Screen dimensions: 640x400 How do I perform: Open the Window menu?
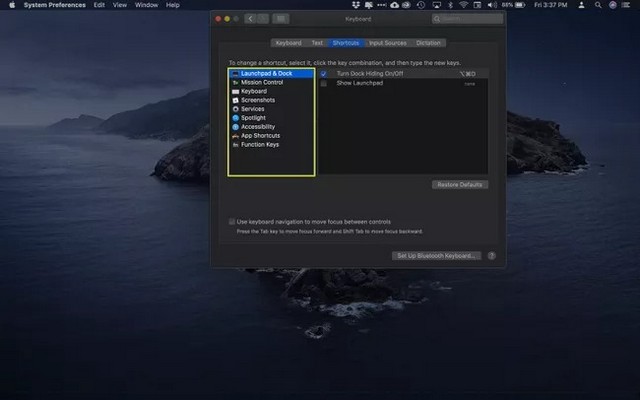click(146, 5)
